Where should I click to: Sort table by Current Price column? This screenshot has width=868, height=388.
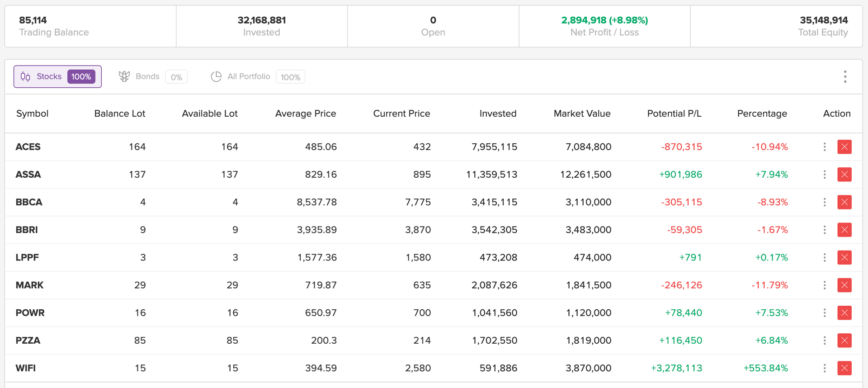tap(401, 114)
